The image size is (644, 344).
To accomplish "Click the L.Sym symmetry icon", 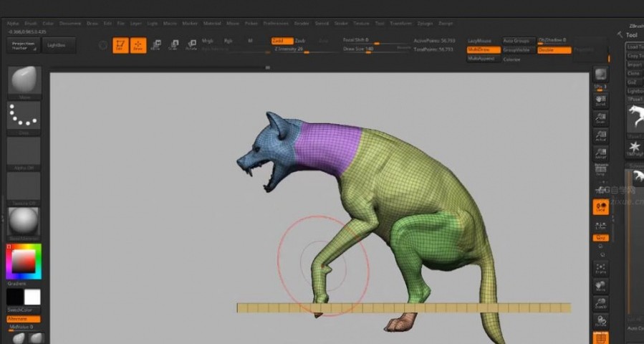I will pos(601,225).
